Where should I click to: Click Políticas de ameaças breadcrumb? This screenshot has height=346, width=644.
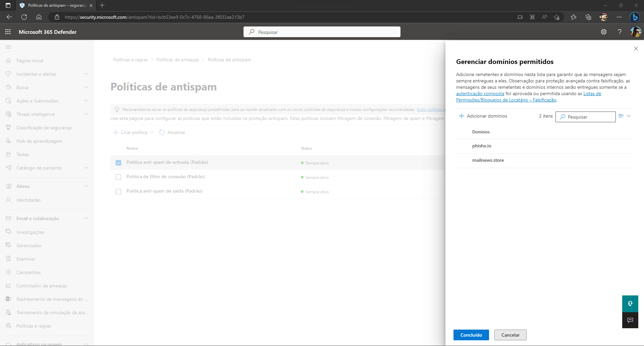coord(177,60)
